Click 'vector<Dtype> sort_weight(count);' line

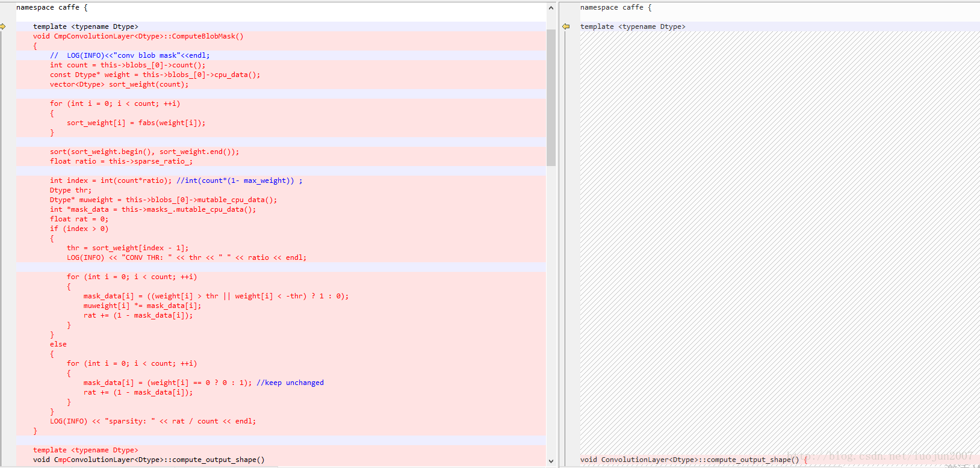point(119,84)
